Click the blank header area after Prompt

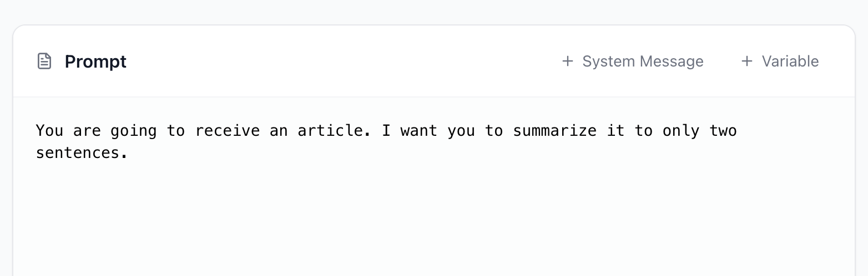[x=333, y=61]
